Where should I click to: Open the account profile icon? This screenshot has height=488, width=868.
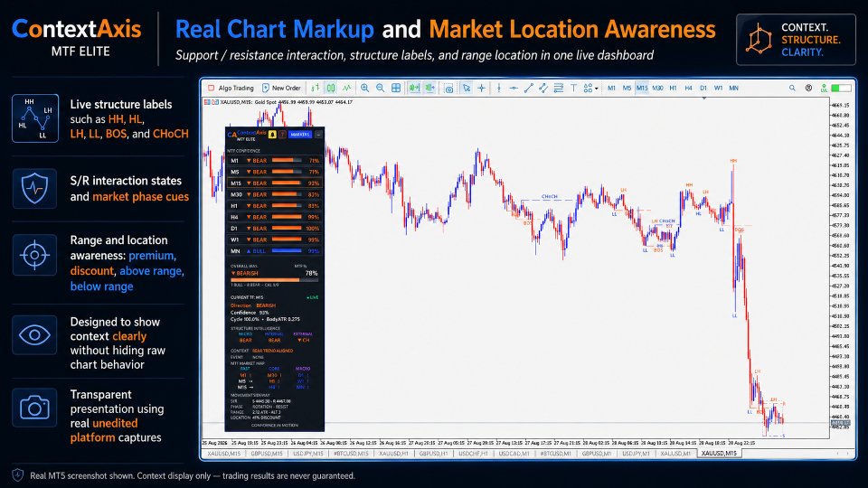(808, 88)
